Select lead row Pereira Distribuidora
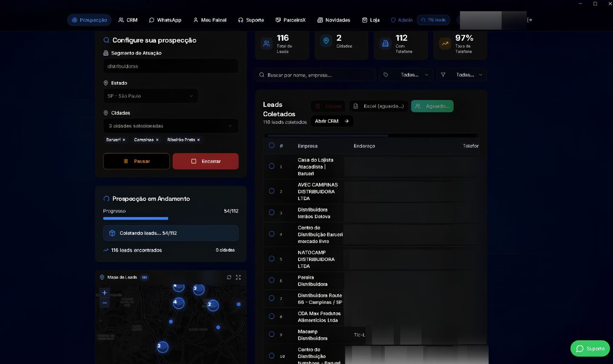Viewport: 613px width, 364px height. coord(272,280)
